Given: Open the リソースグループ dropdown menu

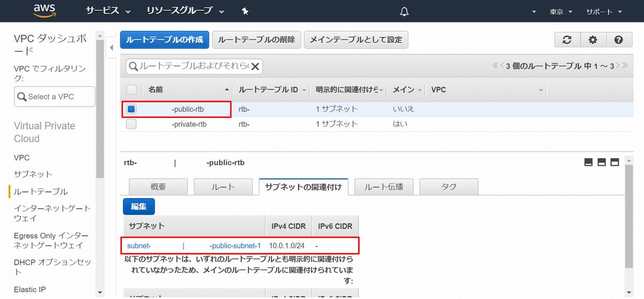Looking at the screenshot, I should [185, 11].
